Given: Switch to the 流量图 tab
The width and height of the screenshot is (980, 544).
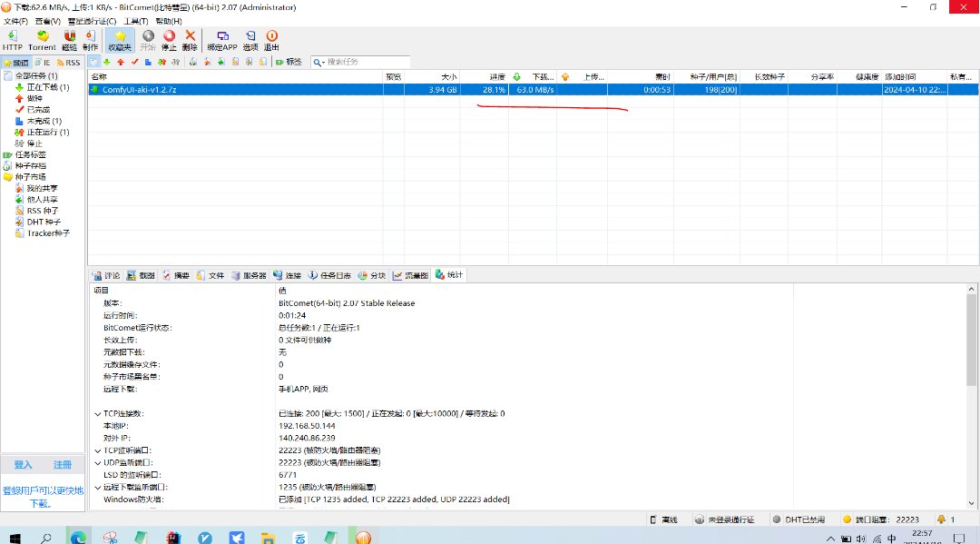Looking at the screenshot, I should tap(415, 275).
